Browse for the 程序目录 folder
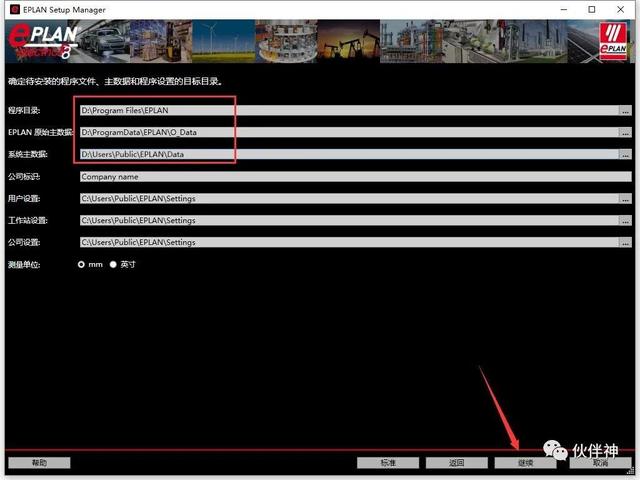Viewport: 640px width, 480px height. coord(625,110)
